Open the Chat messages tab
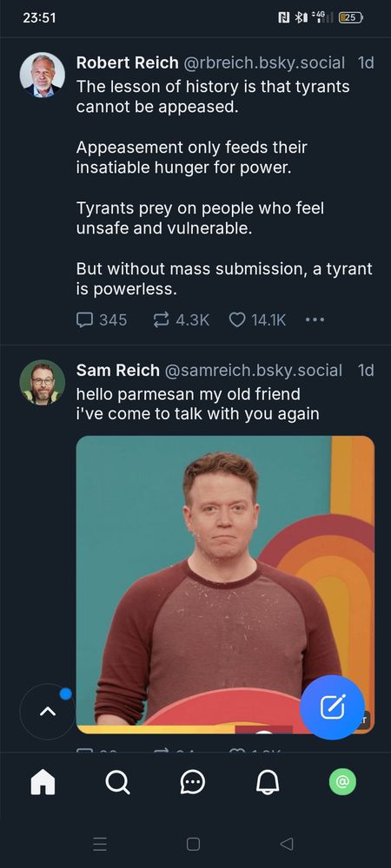The height and width of the screenshot is (868, 391). [x=193, y=782]
